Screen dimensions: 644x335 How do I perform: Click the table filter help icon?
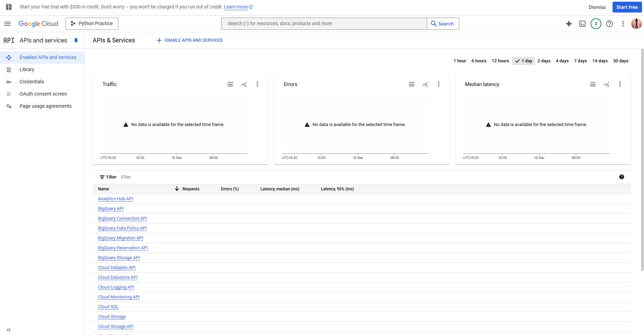[622, 177]
